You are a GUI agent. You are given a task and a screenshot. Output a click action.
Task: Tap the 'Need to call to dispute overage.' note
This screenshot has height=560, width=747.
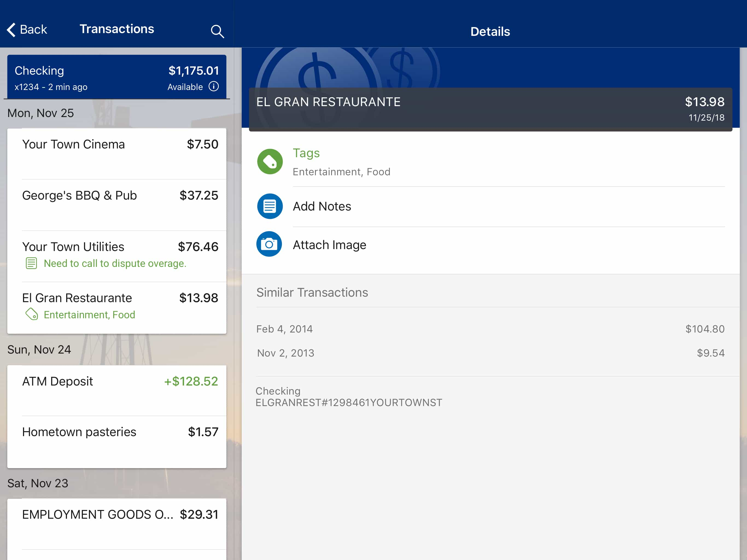[x=115, y=263]
